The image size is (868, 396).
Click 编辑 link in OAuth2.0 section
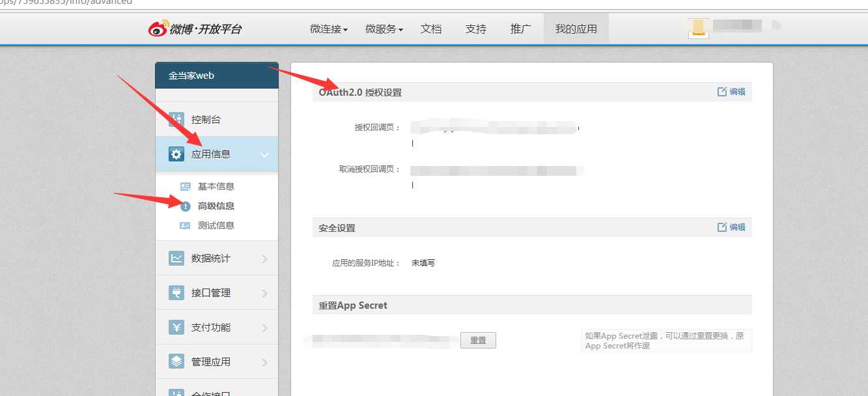[x=737, y=92]
